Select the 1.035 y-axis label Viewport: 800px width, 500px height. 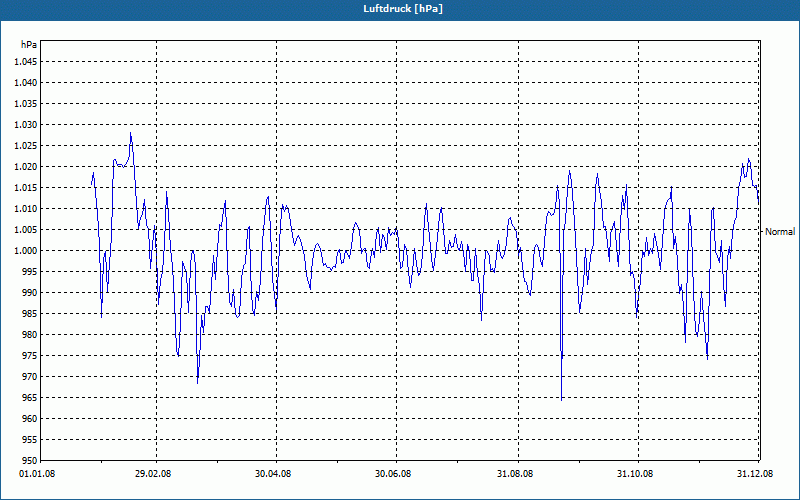tap(26, 104)
